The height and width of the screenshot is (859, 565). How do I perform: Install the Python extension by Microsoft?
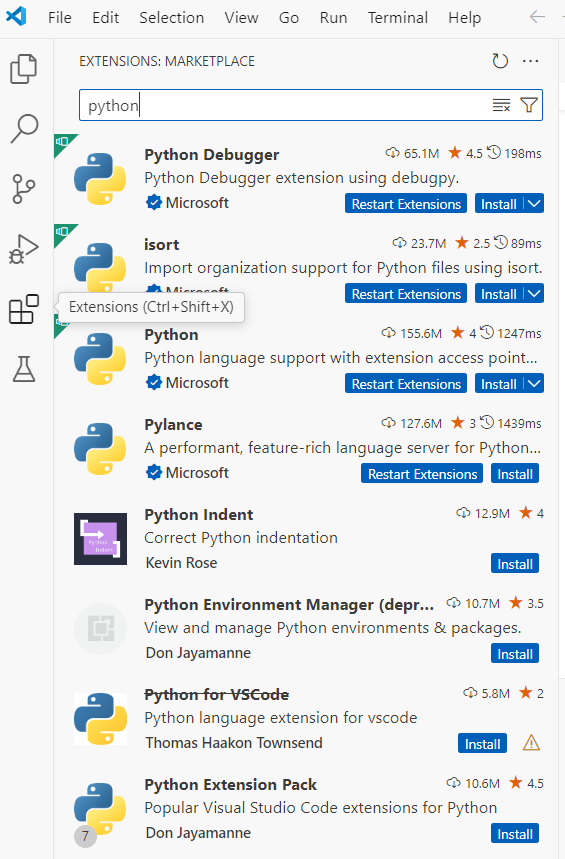[499, 383]
